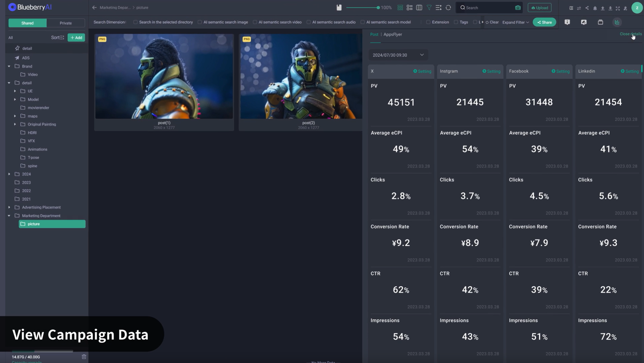Toggle the funnel filter icon
Viewport: 644px width, 363px height.
tap(429, 7)
